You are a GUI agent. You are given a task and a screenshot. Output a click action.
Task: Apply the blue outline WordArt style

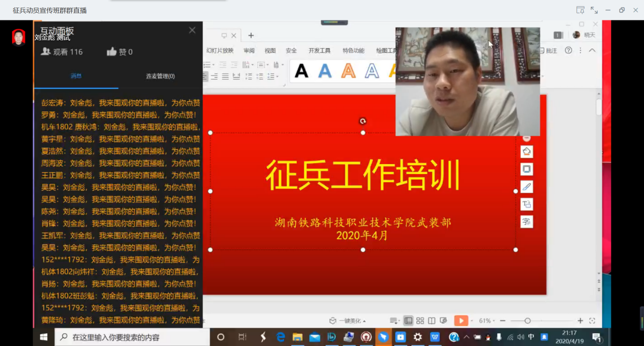pos(372,71)
